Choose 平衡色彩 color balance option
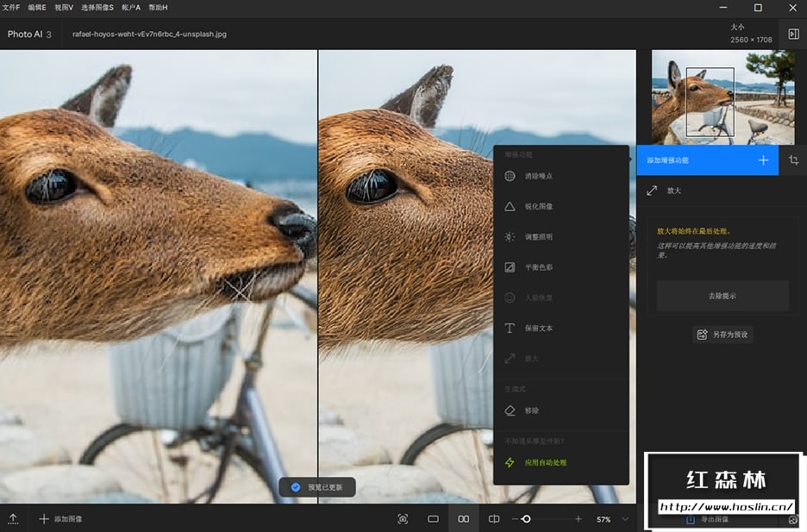The width and height of the screenshot is (807, 532). click(x=539, y=267)
